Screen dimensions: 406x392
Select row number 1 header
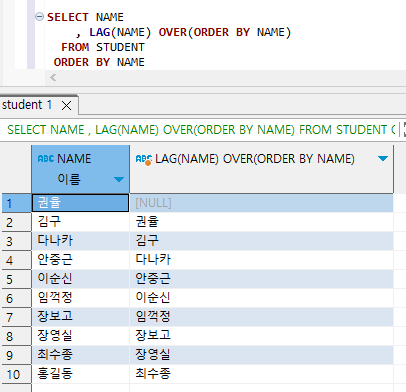[x=17, y=203]
